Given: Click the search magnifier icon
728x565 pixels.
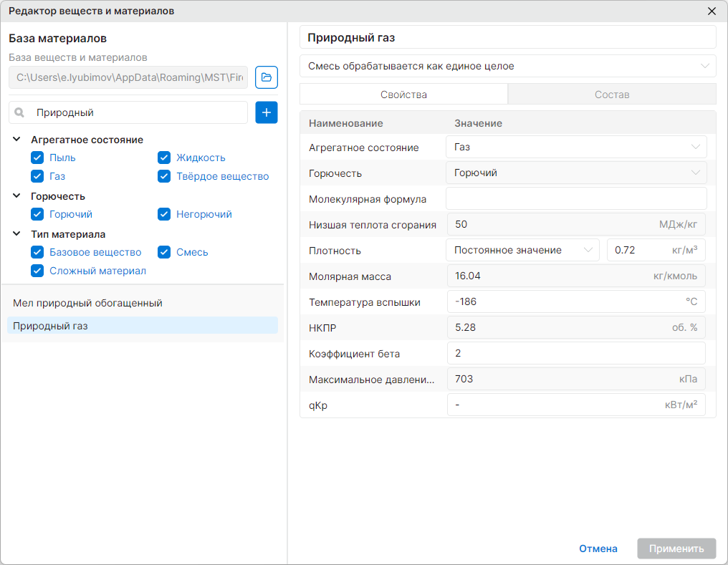Looking at the screenshot, I should click(x=19, y=112).
